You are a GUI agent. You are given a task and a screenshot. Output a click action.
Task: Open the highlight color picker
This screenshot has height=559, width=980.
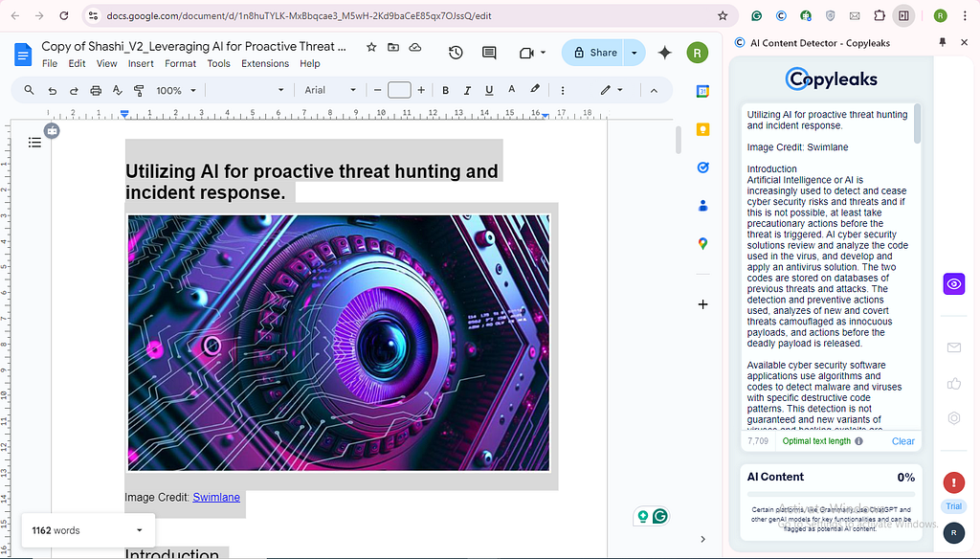(x=535, y=90)
